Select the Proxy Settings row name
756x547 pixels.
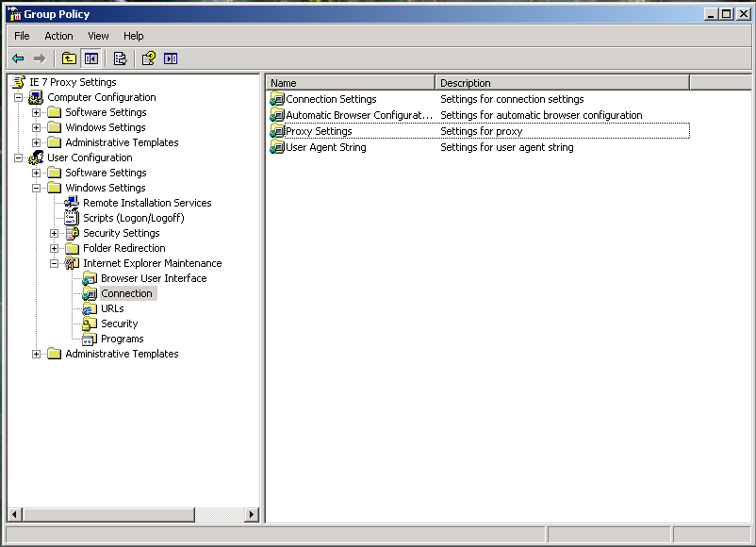[x=319, y=131]
